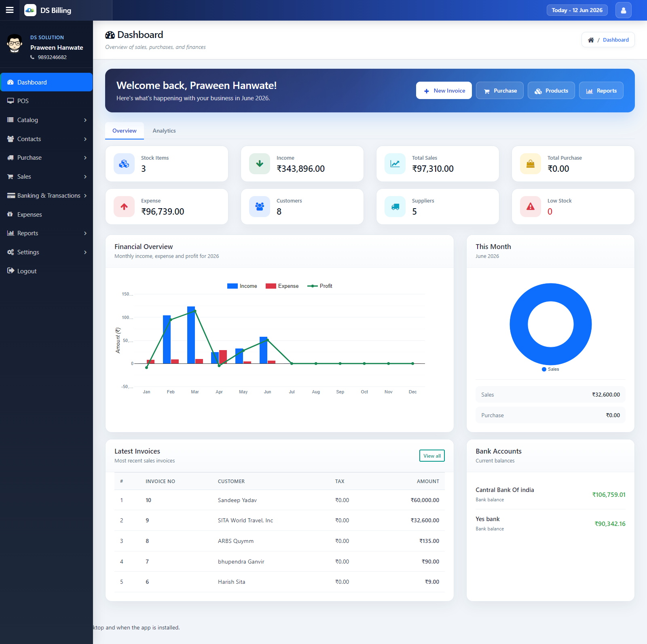Click the Logout exit icon
647x644 pixels.
pyautogui.click(x=11, y=271)
